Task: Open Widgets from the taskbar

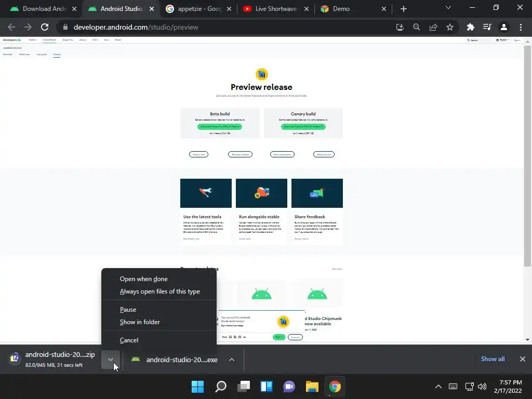Action: click(x=267, y=387)
